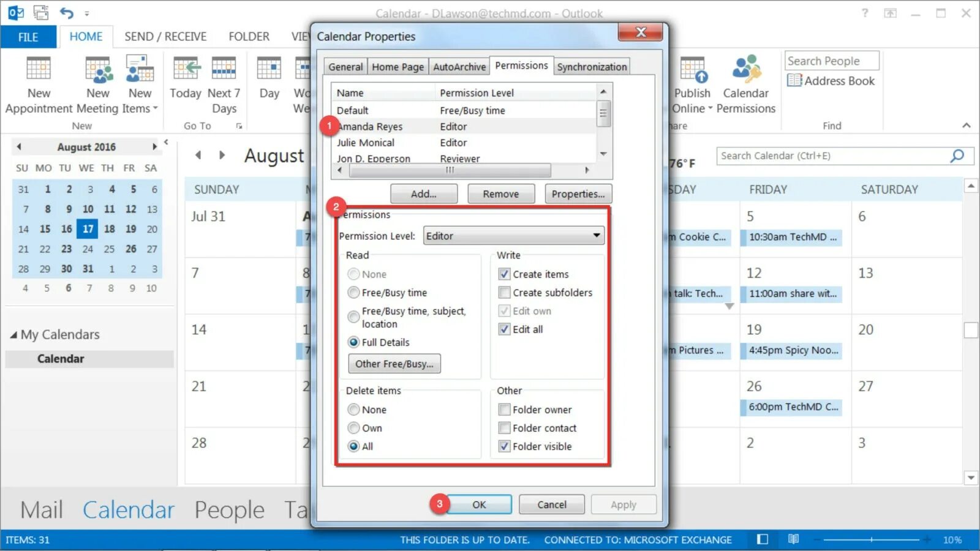Open the General tab in Calendar Properties
The height and width of the screenshot is (551, 980).
345,67
